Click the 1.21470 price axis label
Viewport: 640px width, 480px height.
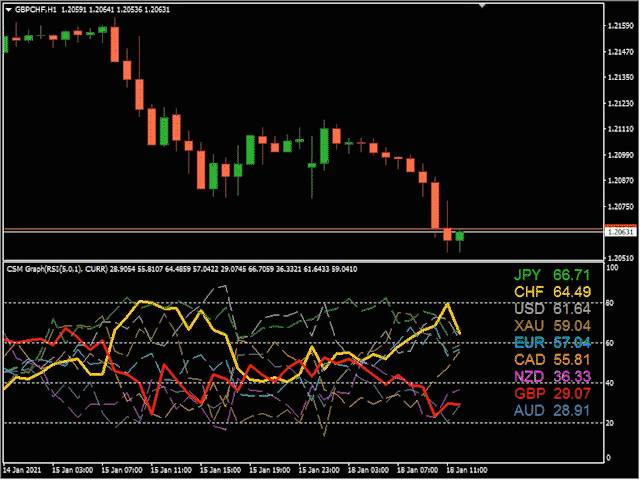pos(620,52)
